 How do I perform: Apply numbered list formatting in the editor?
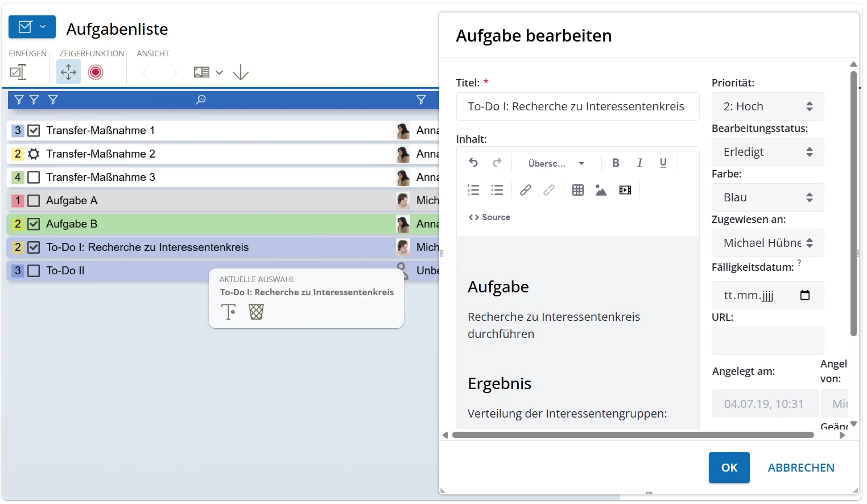(474, 189)
